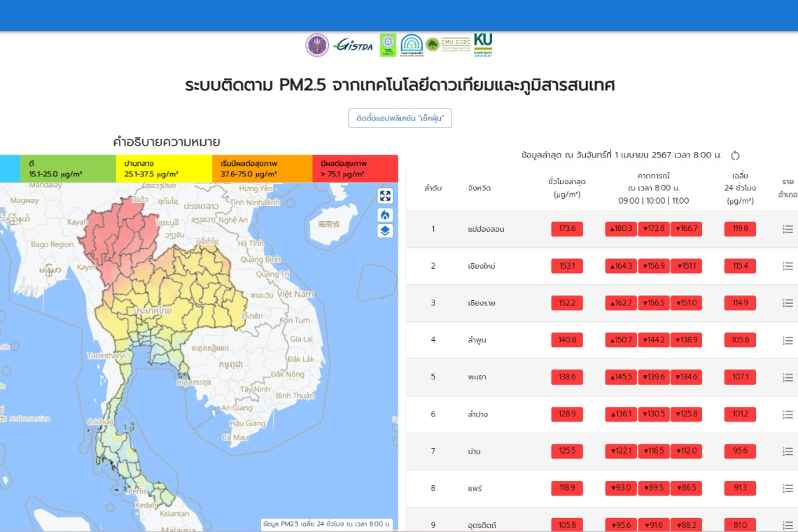Click the install "เช็คฝุ่น" application button

click(x=400, y=118)
